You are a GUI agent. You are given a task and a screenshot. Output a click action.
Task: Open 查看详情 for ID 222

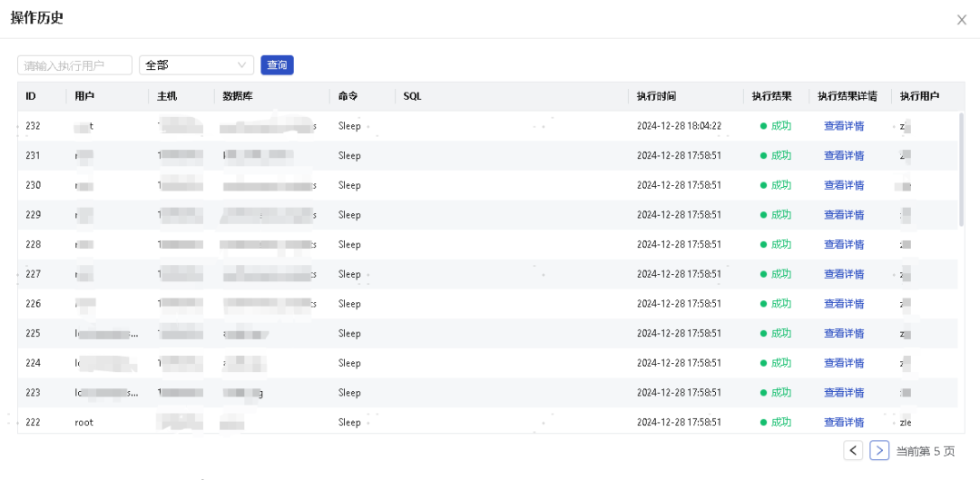coord(844,422)
